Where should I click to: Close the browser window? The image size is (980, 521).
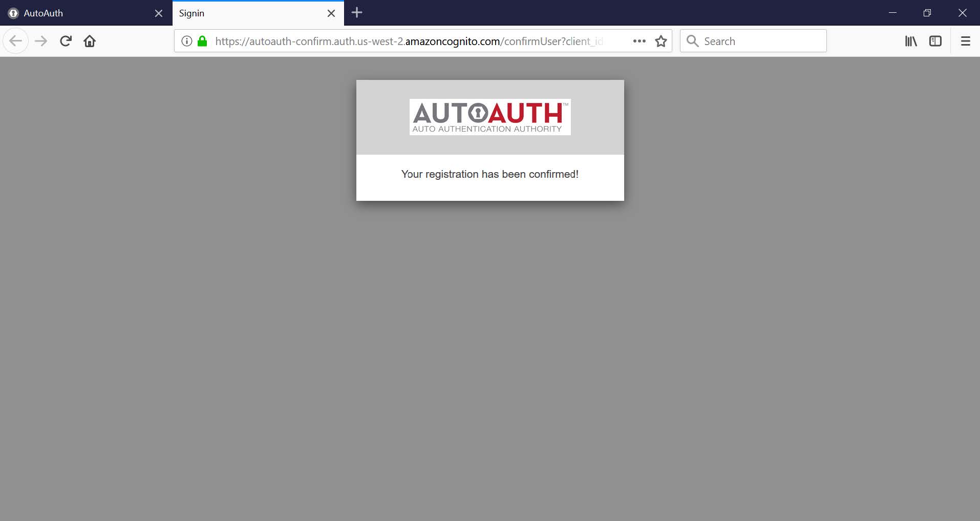tap(963, 13)
